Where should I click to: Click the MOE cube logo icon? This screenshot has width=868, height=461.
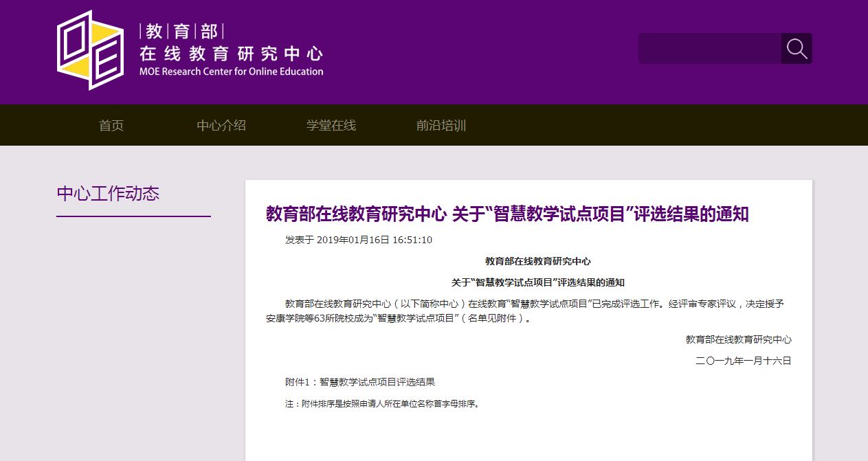click(x=90, y=50)
